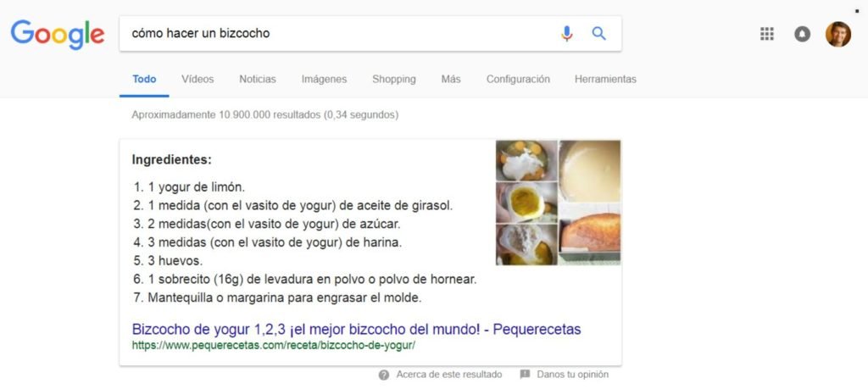868x389 pixels.
Task: Open the Herramientas options
Action: pos(605,79)
